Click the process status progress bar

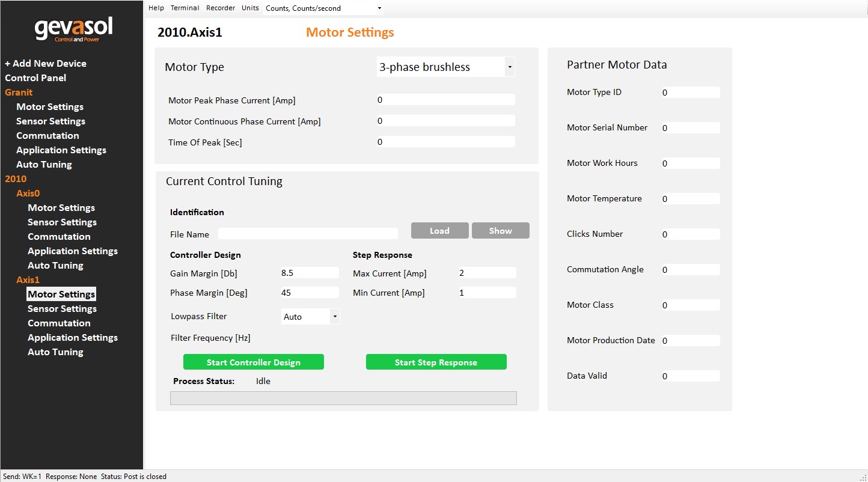tap(343, 398)
